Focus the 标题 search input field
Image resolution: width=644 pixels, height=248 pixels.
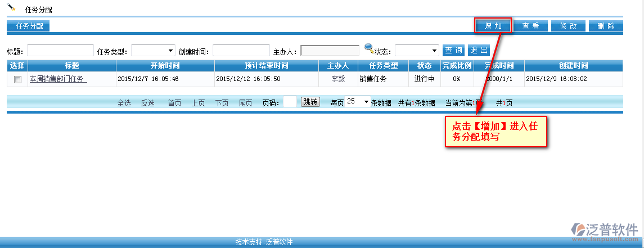[x=60, y=51]
